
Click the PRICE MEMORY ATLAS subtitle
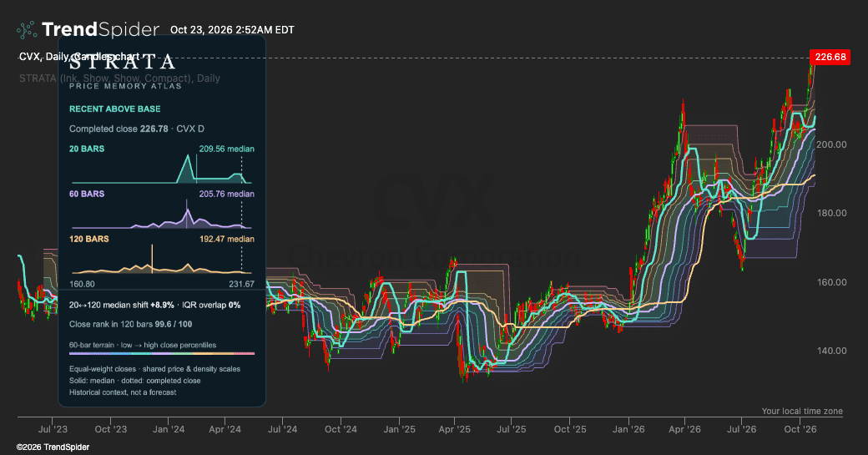pyautogui.click(x=125, y=86)
